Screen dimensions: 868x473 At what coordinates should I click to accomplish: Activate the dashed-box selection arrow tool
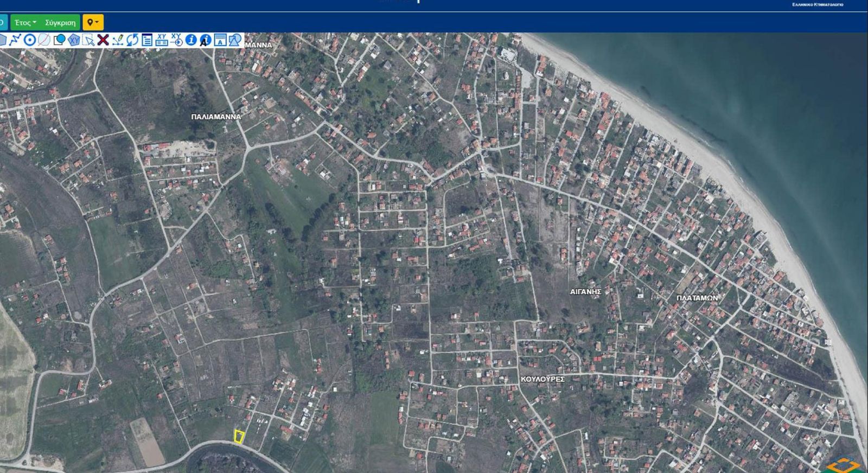88,40
